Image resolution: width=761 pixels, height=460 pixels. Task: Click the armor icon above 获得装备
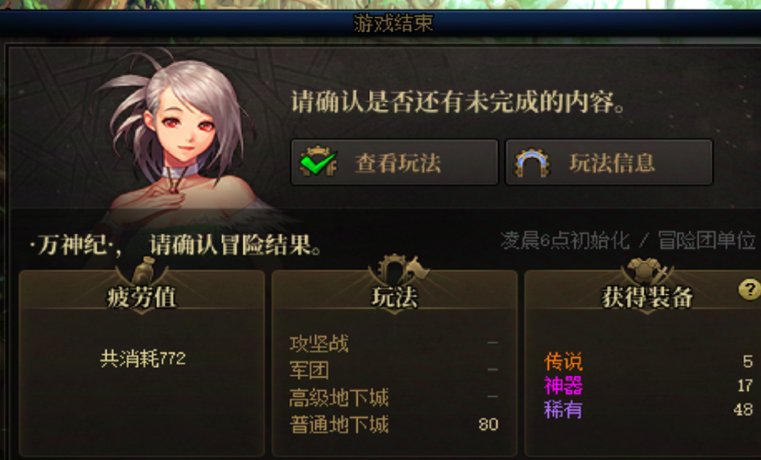[x=648, y=270]
